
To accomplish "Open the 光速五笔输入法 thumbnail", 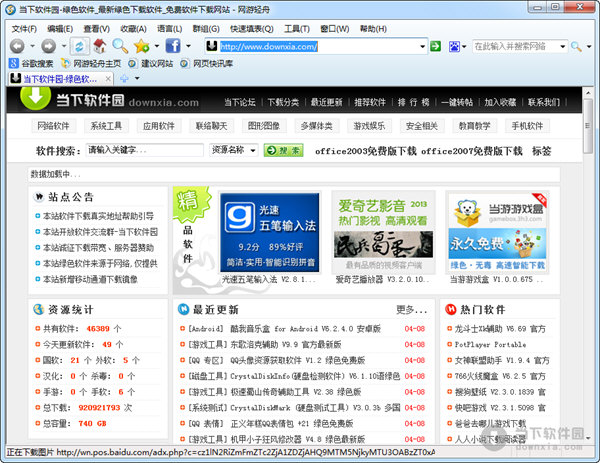I will point(270,232).
